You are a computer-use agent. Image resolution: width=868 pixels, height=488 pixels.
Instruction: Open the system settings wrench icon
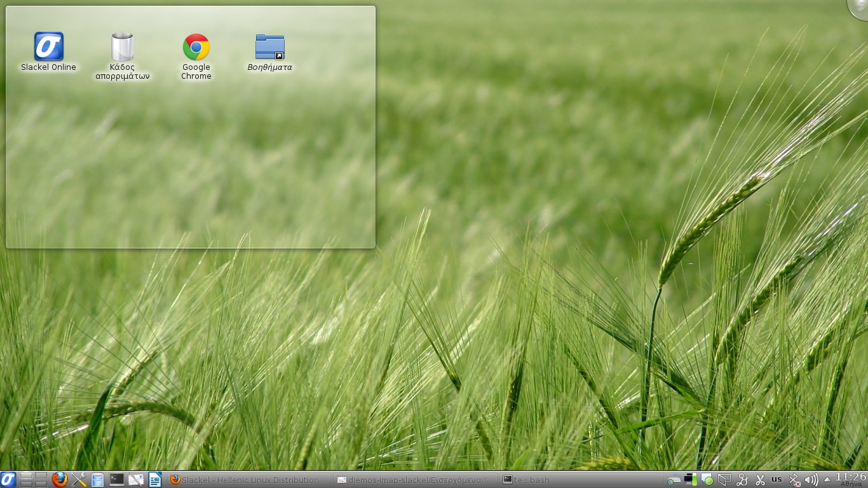[x=79, y=480]
